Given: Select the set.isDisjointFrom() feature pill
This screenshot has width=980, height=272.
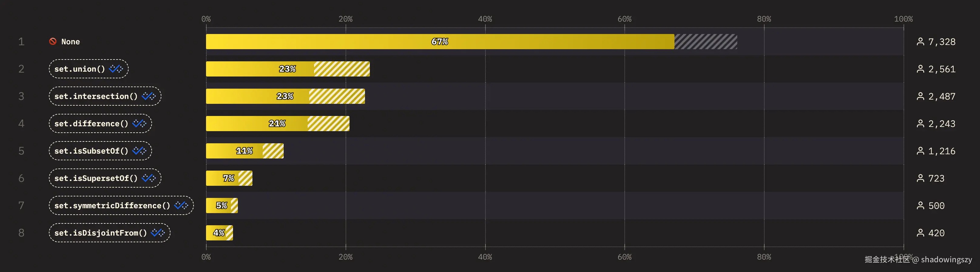Looking at the screenshot, I should pyautogui.click(x=100, y=233).
